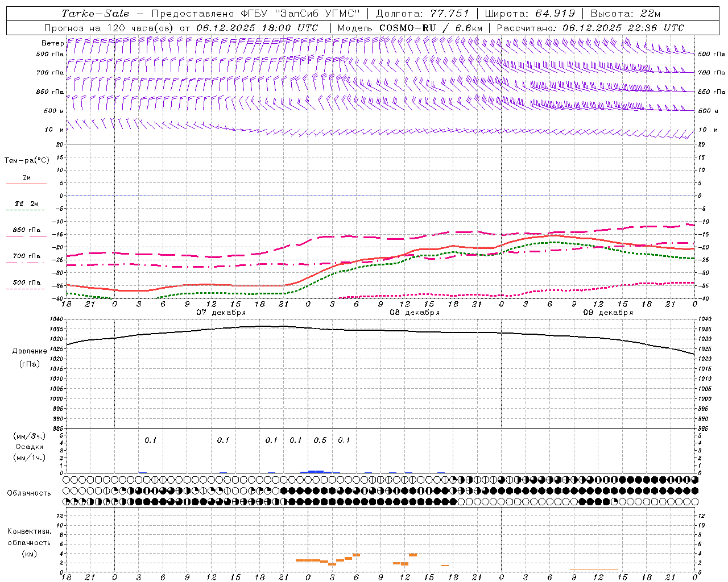Click the 'Конвективн.' convective cloud label
The width and height of the screenshot is (728, 582).
[29, 531]
